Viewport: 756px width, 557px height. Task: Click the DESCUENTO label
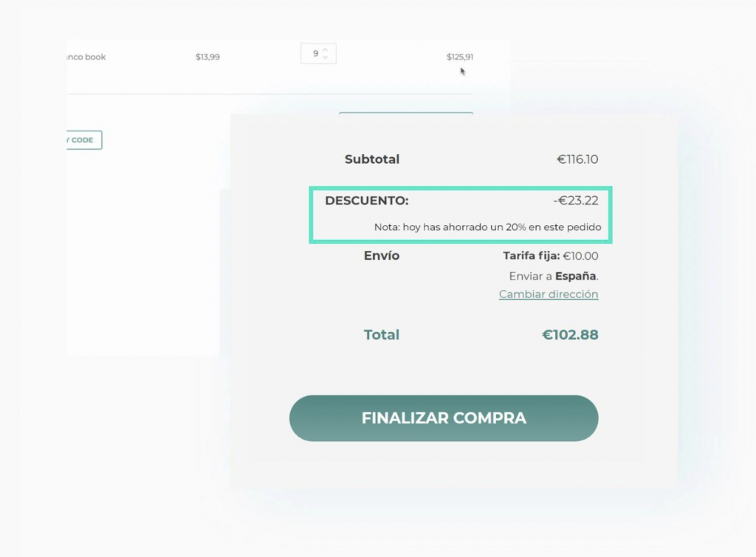pos(367,201)
